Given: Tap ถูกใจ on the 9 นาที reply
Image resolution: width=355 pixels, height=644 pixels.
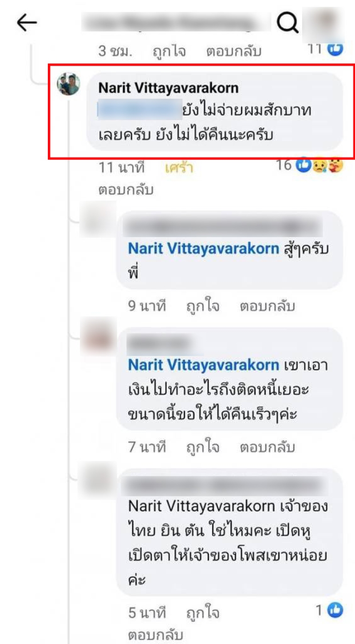Looking at the screenshot, I should point(203,306).
